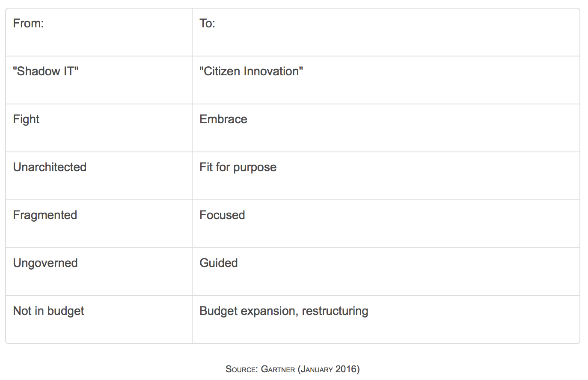This screenshot has width=588, height=380.
Task: Click the "Fit for purpose" text
Action: [238, 167]
